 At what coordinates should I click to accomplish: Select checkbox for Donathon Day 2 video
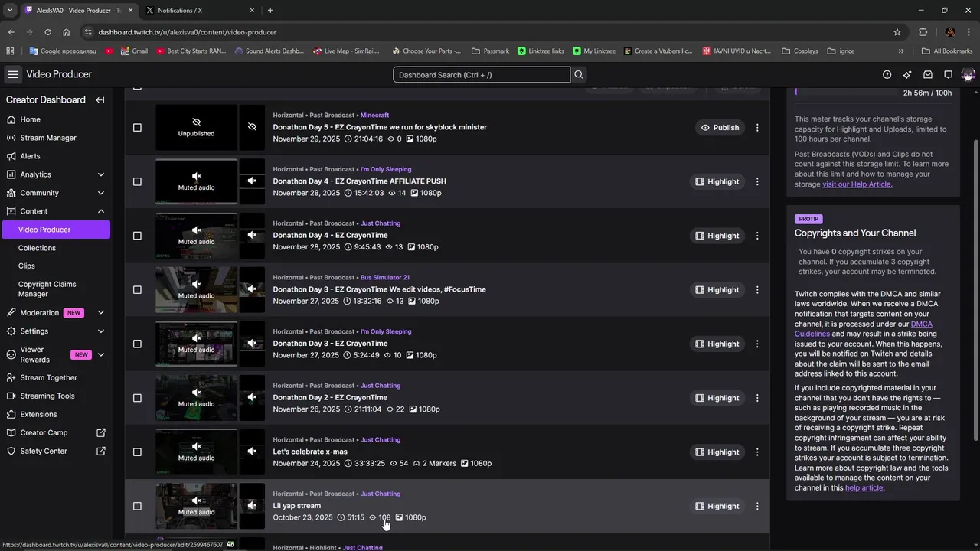tap(137, 398)
